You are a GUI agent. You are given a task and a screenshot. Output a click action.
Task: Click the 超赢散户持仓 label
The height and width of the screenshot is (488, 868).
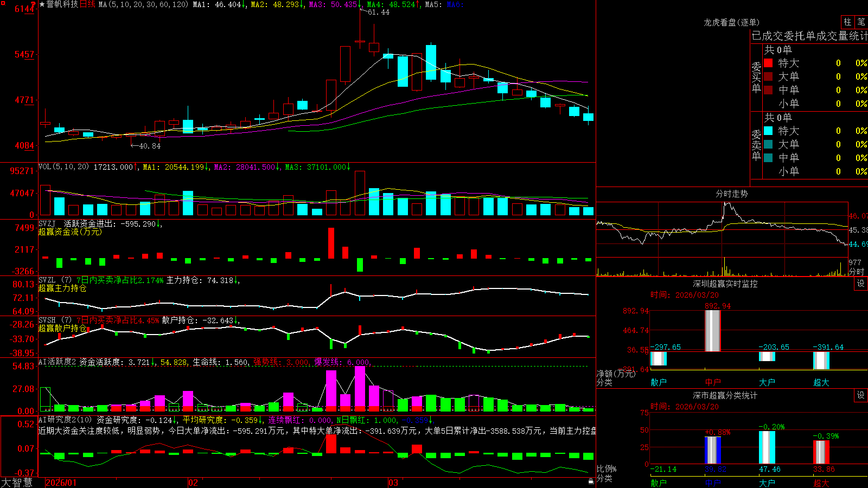click(62, 328)
